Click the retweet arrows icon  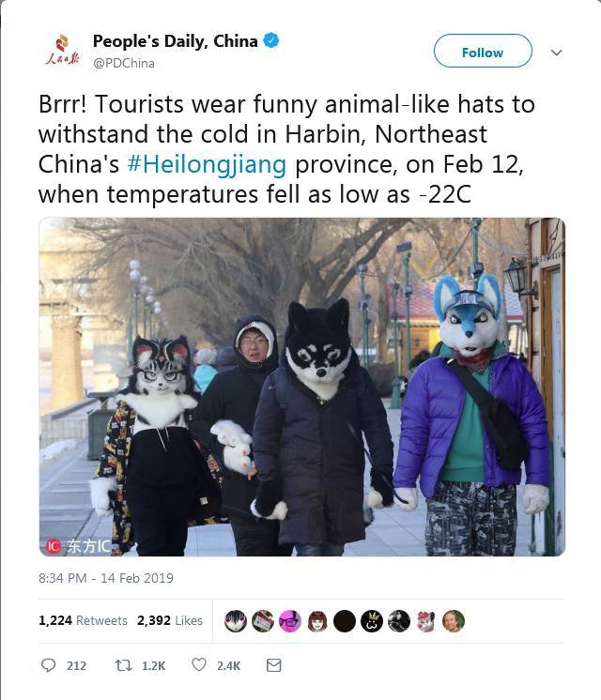click(123, 665)
